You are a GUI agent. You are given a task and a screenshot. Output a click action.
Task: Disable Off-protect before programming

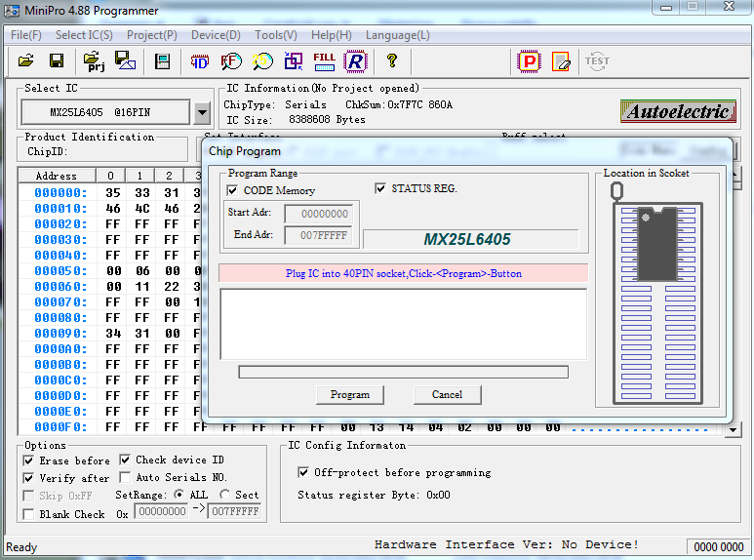(303, 472)
